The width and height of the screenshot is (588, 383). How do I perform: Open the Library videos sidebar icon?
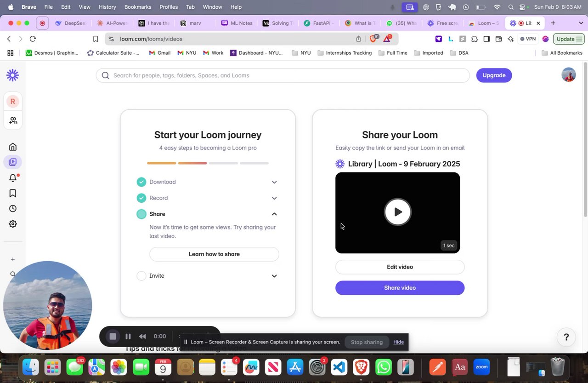point(13,162)
